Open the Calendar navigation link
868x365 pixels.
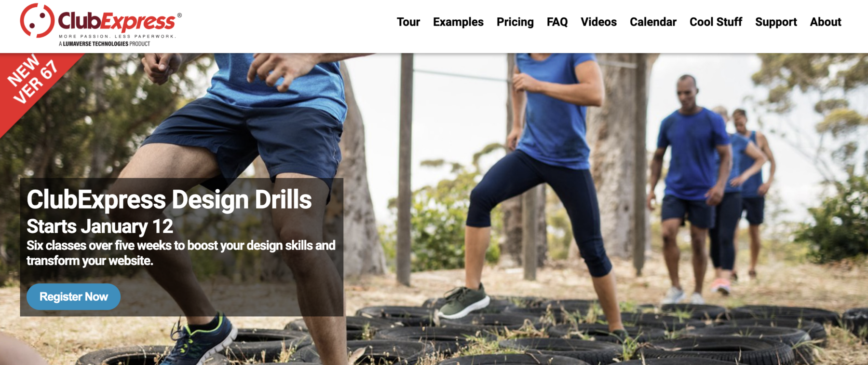(x=653, y=22)
